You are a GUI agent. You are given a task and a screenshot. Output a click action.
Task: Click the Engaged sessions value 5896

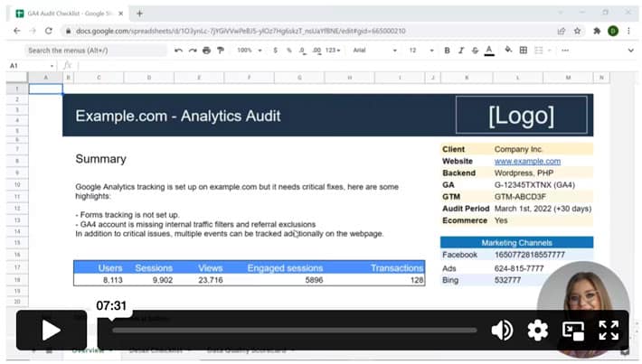314,280
